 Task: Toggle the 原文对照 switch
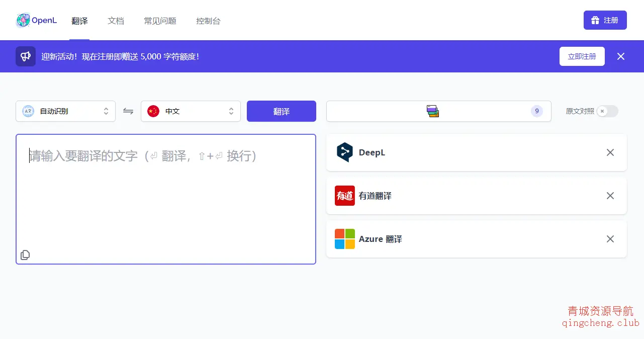pos(607,111)
